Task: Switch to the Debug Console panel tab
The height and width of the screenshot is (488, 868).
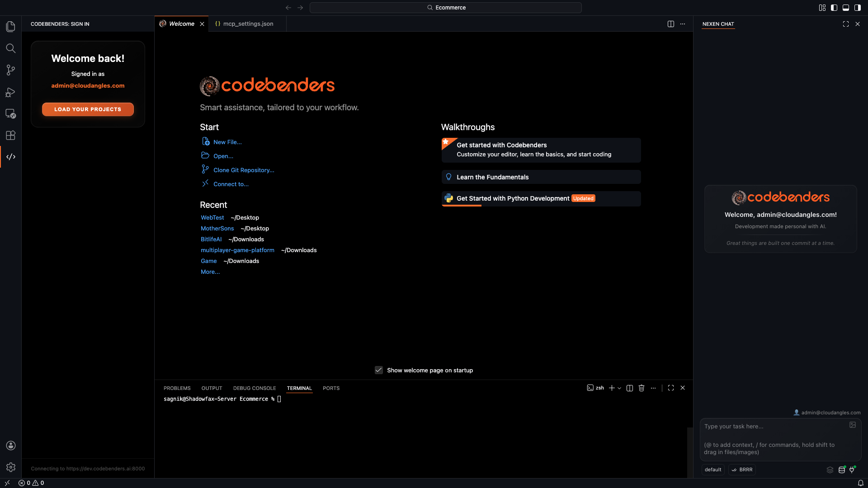Action: coord(254,388)
